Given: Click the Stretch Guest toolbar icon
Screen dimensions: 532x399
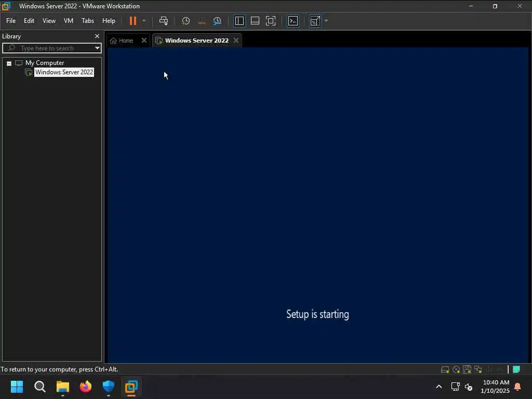Looking at the screenshot, I should tap(315, 21).
